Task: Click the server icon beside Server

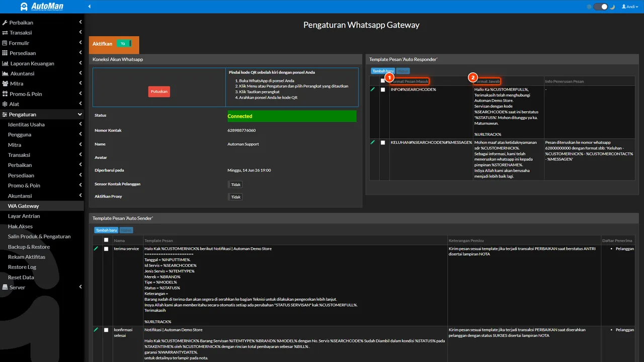Action: [x=5, y=288]
